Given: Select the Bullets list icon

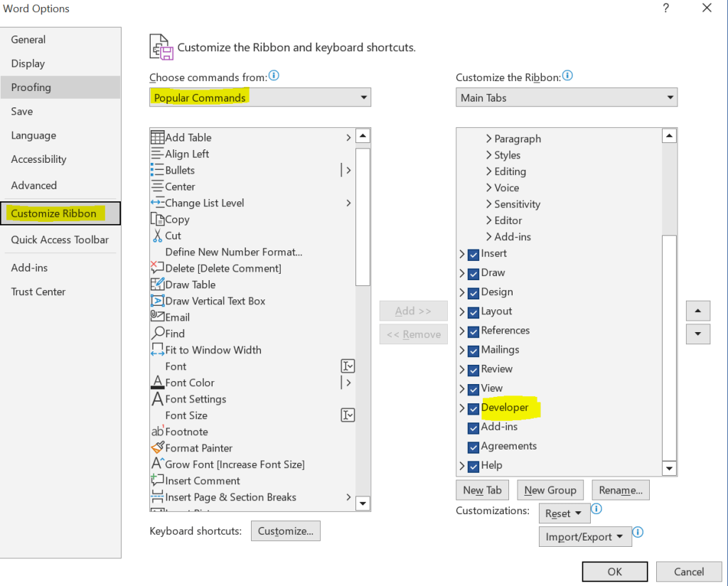Looking at the screenshot, I should point(157,170).
